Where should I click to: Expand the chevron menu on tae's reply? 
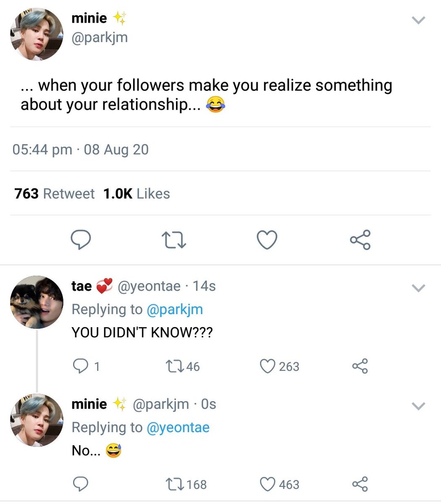pos(419,288)
